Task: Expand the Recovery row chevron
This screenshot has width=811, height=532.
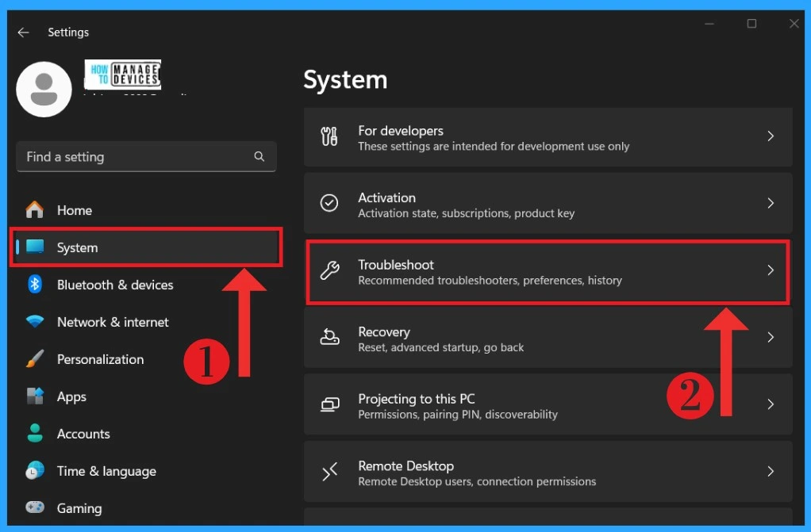Action: (x=770, y=338)
